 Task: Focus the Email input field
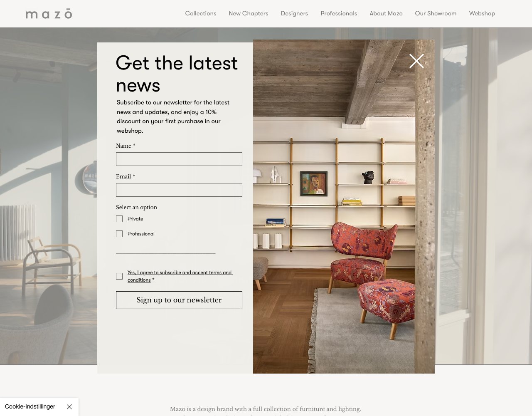179,190
